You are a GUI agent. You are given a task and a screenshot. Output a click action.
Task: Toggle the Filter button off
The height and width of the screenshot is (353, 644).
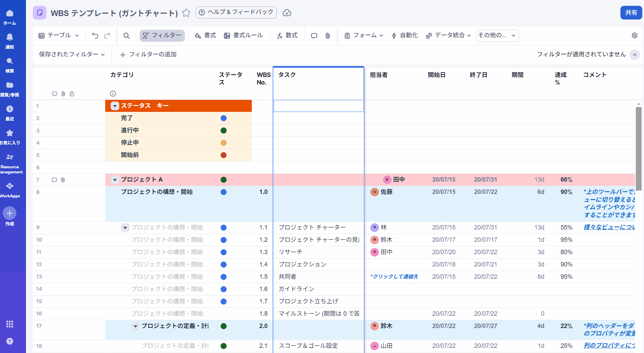click(x=162, y=36)
